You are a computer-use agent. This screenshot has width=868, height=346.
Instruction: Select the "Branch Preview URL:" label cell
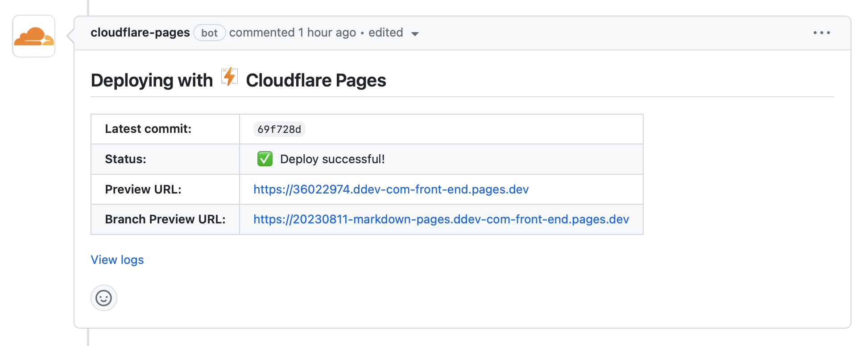(x=165, y=219)
